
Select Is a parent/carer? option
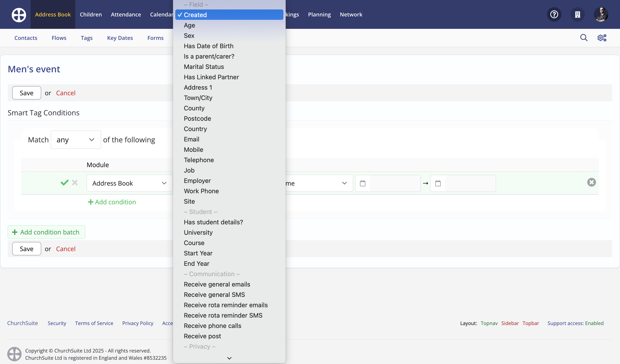pos(229,56)
